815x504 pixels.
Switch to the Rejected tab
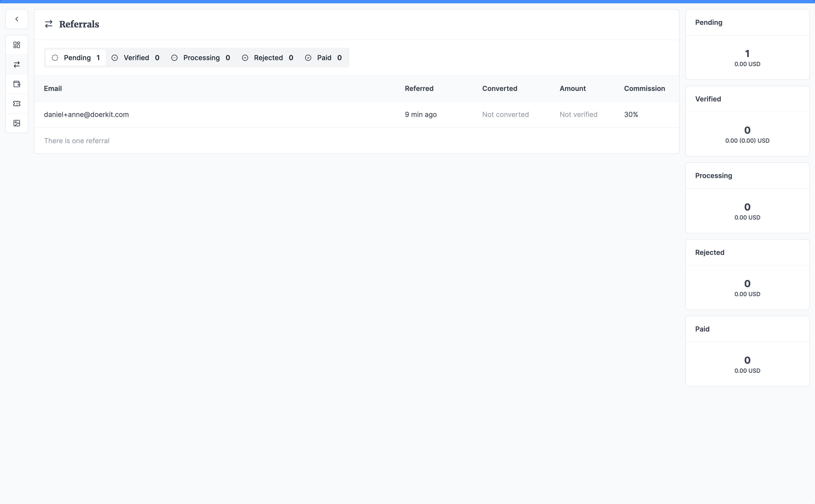pyautogui.click(x=267, y=58)
